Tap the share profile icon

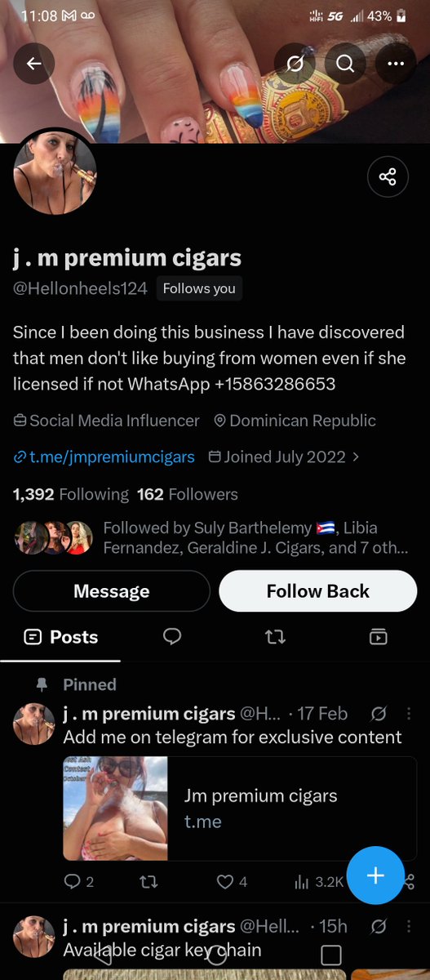388,176
